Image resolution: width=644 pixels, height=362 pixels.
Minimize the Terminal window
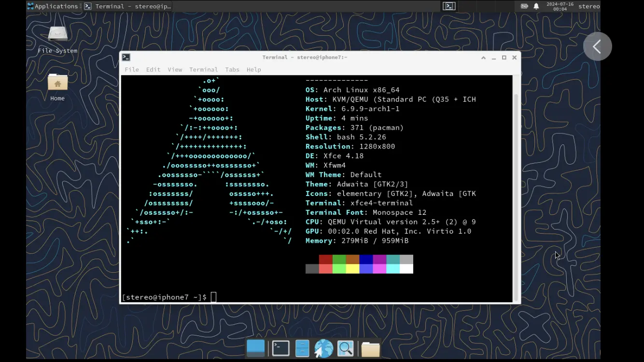494,57
